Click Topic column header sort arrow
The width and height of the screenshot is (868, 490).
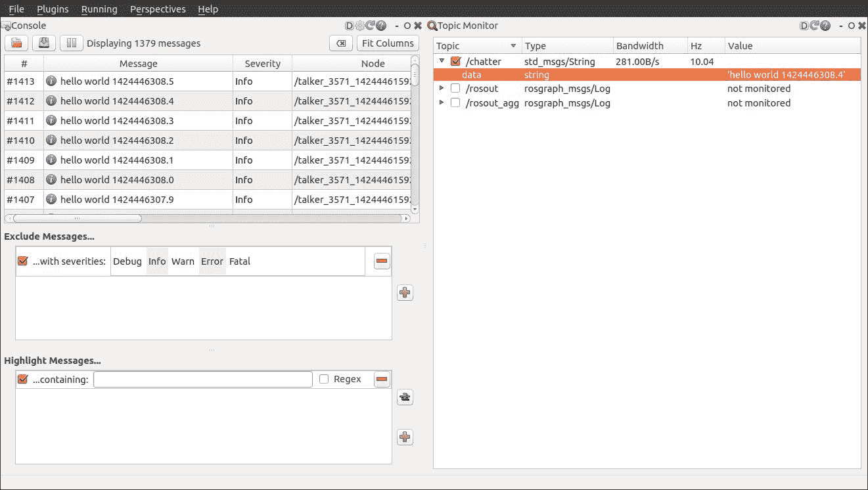513,46
